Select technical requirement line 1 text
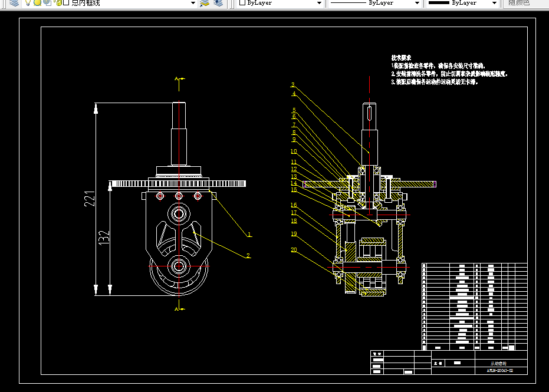Screen dimensions: 549x392 pos(438,65)
